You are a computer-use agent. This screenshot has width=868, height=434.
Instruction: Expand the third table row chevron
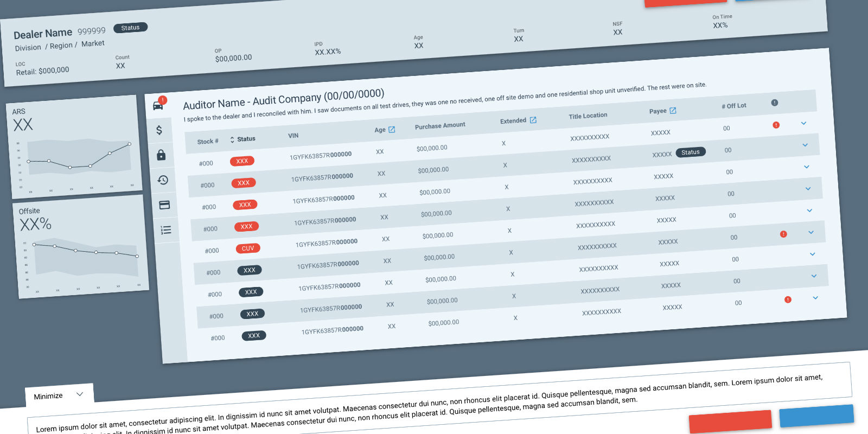(807, 167)
